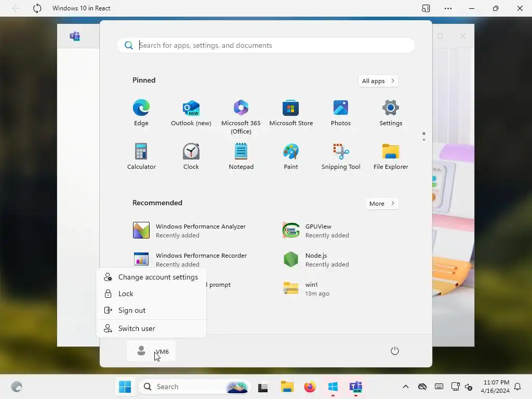532x399 pixels.
Task: Open Windows Performance Recorder recommendation
Action: point(190,260)
